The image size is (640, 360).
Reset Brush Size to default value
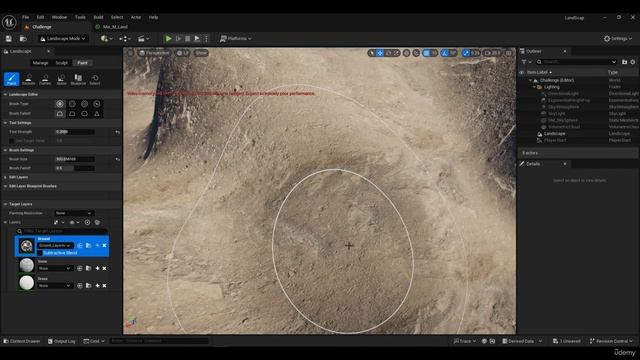(118, 159)
